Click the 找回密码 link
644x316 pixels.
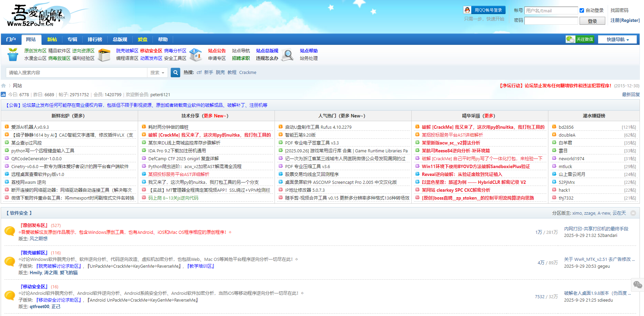619,10
